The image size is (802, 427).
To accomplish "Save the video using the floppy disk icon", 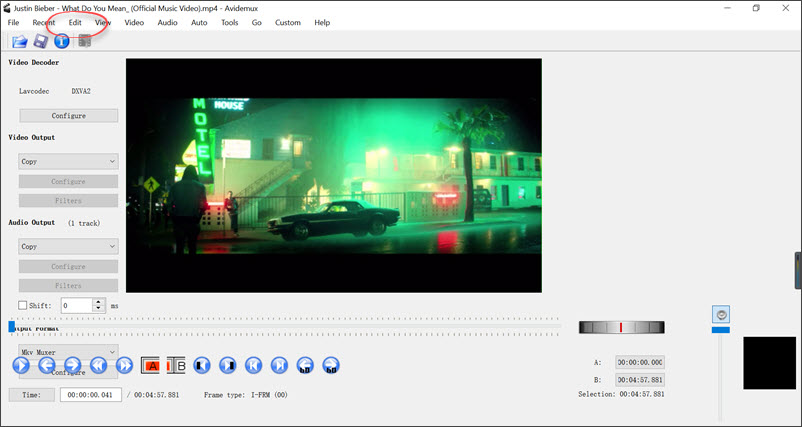I will click(x=40, y=41).
